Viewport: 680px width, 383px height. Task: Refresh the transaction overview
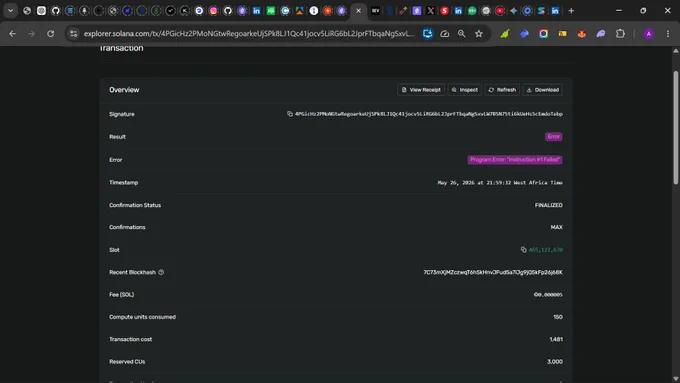[502, 90]
